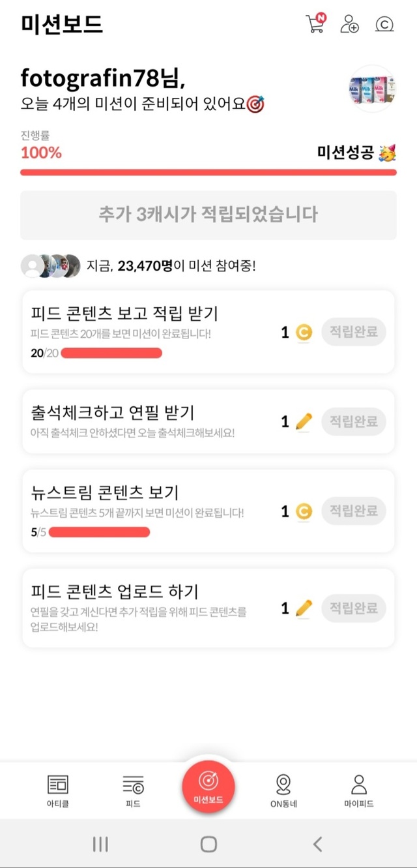Click the red mission progress bar
Image resolution: width=417 pixels, height=868 pixels.
(208, 172)
